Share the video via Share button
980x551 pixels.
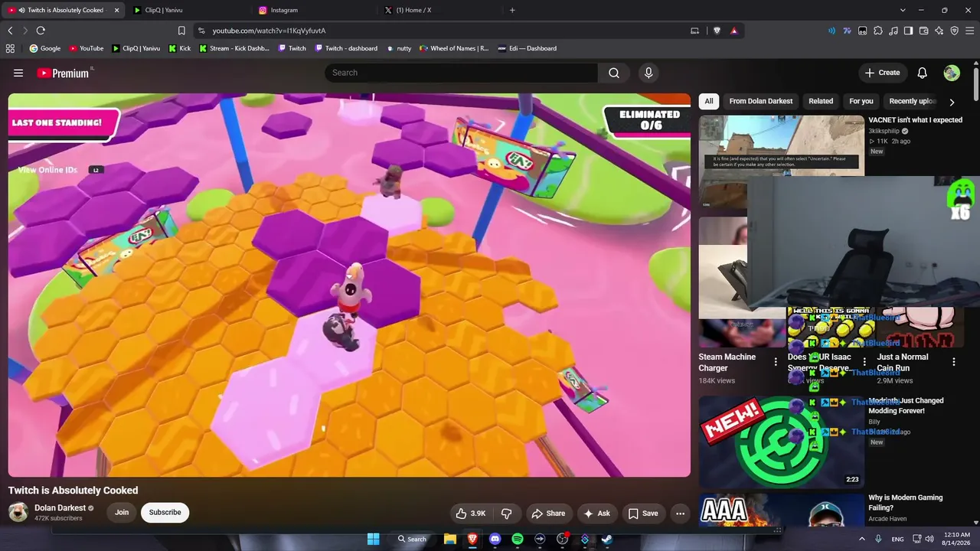[548, 514]
